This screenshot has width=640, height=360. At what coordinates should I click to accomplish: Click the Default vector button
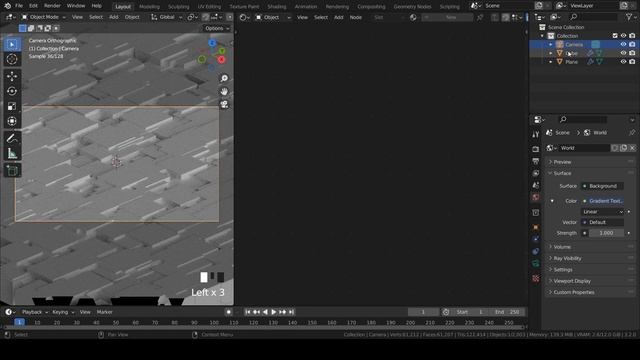point(602,222)
